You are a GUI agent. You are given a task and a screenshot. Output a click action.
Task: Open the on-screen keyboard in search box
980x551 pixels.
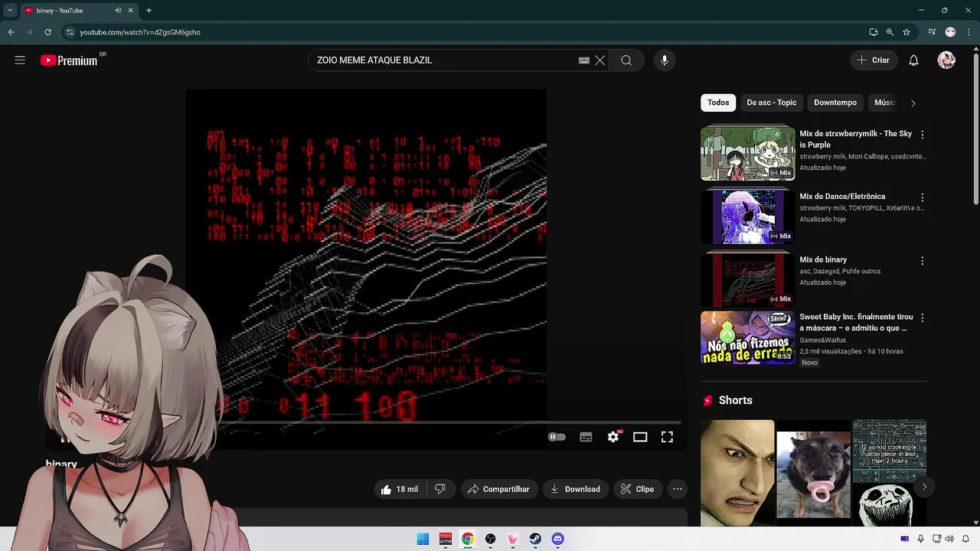point(584,60)
